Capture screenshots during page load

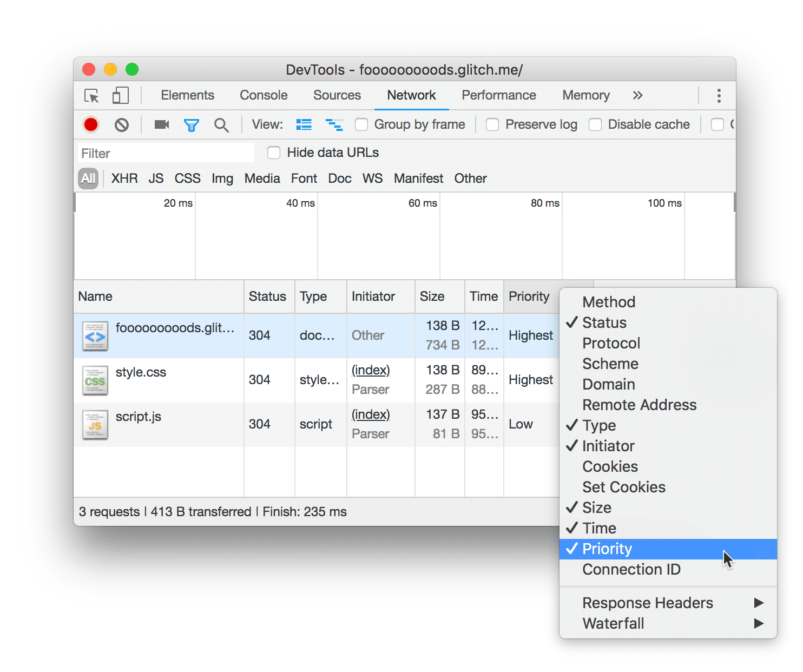point(161,124)
